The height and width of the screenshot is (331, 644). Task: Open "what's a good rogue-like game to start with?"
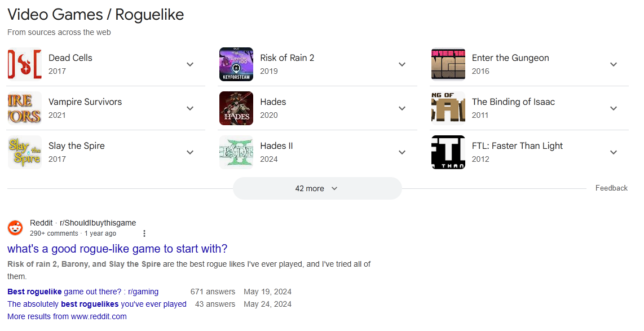(x=117, y=249)
